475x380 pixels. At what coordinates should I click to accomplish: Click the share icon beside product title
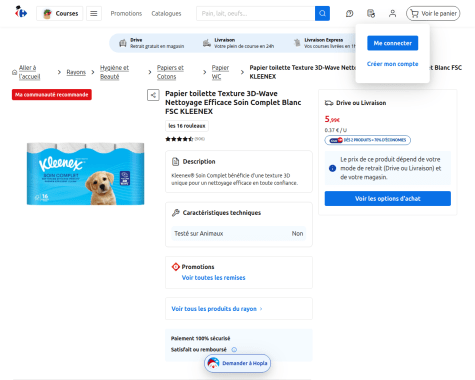153,95
